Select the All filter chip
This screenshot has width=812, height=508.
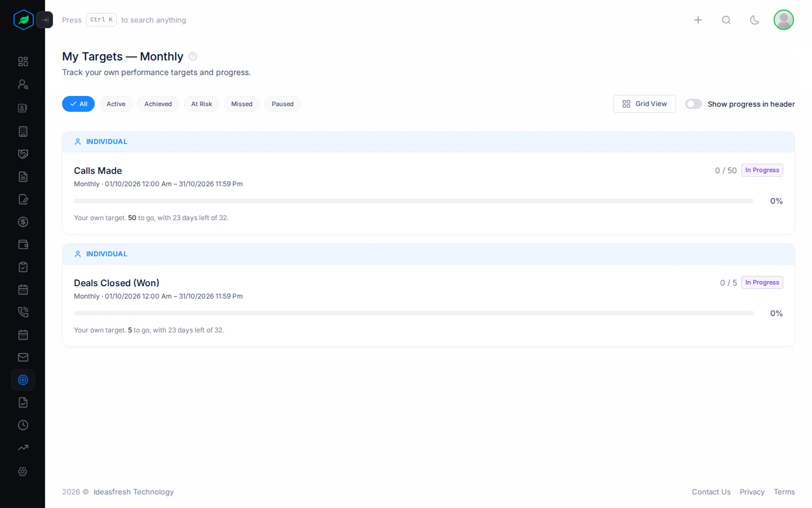(x=78, y=104)
